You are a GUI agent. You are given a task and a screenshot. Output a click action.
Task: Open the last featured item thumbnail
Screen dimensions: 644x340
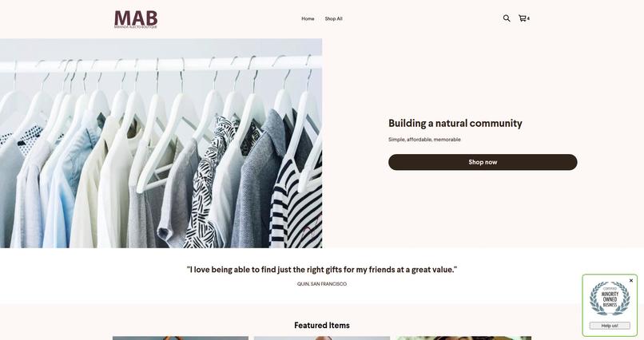click(463, 338)
